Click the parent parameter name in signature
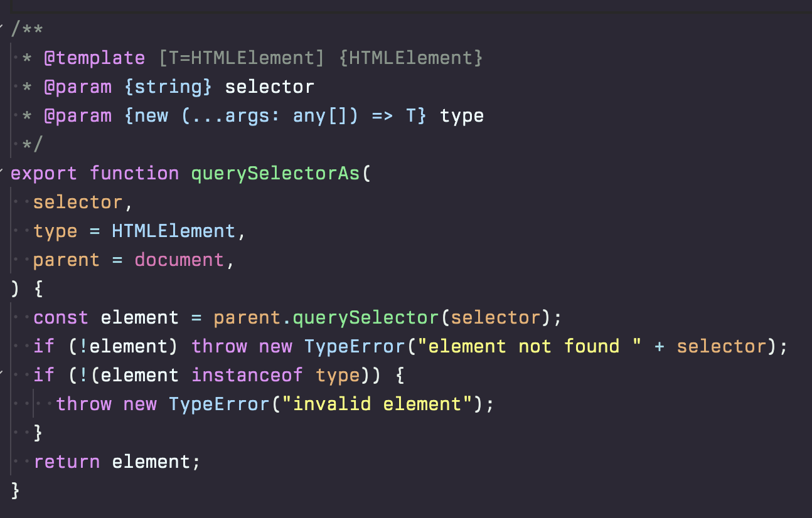This screenshot has width=812, height=518. pyautogui.click(x=67, y=260)
